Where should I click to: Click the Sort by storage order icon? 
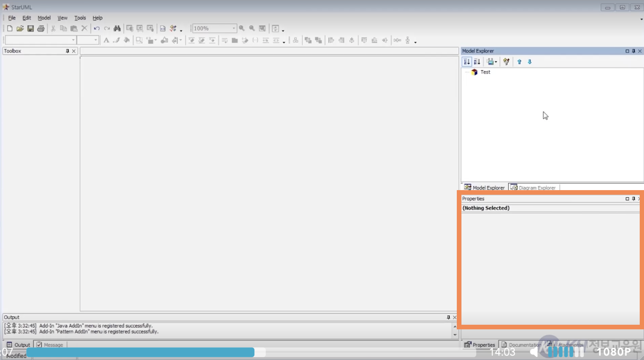[467, 62]
